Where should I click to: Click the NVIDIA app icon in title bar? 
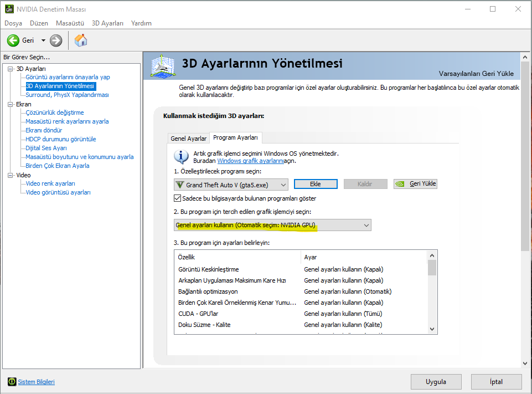pyautogui.click(x=9, y=9)
